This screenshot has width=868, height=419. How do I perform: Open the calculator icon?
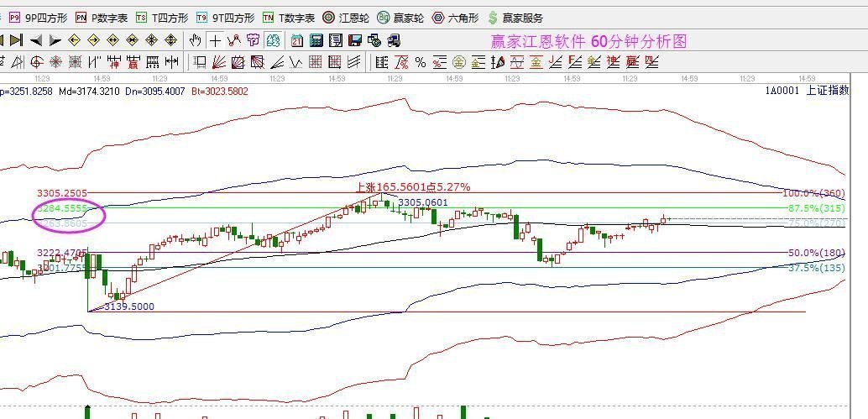(x=316, y=40)
